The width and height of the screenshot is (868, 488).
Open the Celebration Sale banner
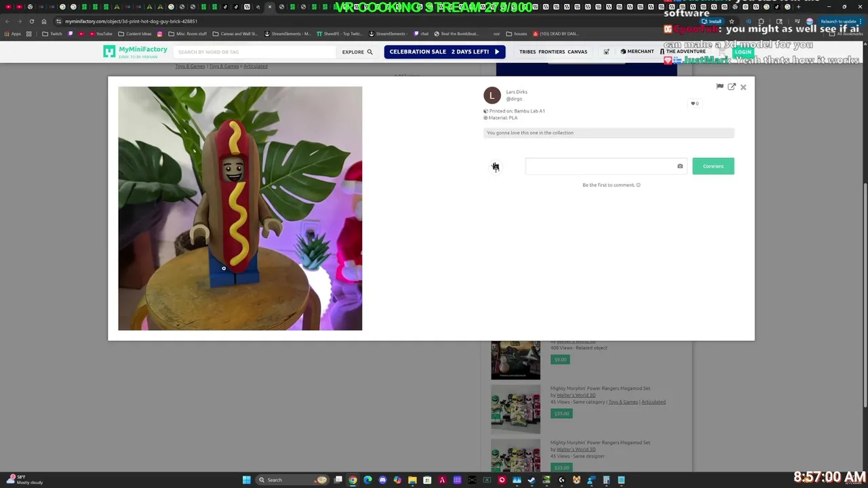point(444,52)
